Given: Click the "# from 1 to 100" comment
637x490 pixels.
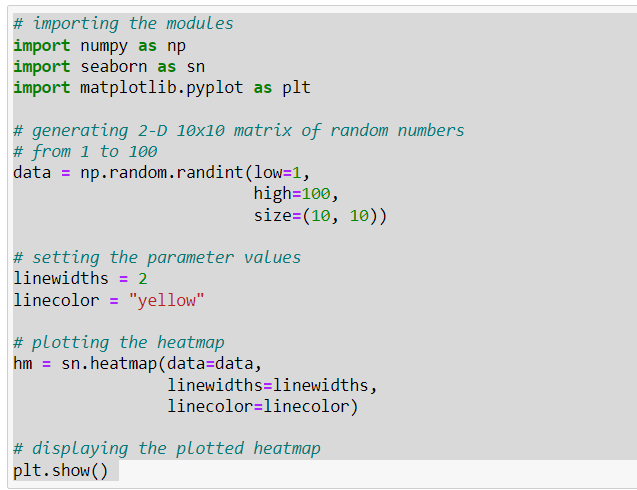Looking at the screenshot, I should point(85,151).
